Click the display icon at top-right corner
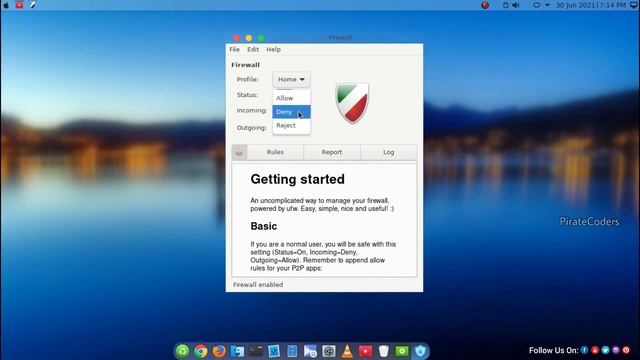Screen dimensions: 640x360 pyautogui.click(x=634, y=5)
